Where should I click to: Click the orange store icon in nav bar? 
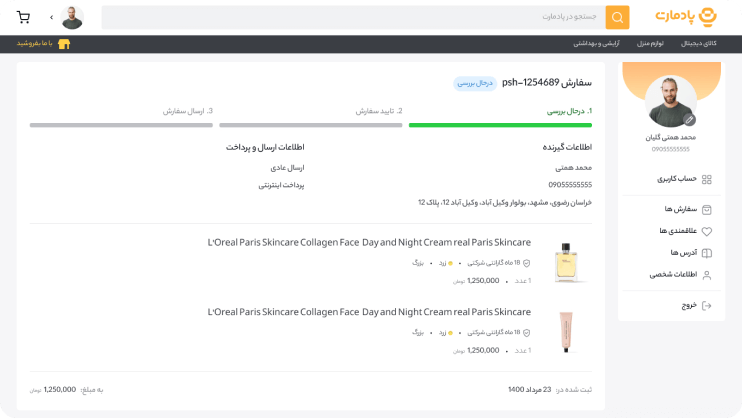pyautogui.click(x=64, y=44)
